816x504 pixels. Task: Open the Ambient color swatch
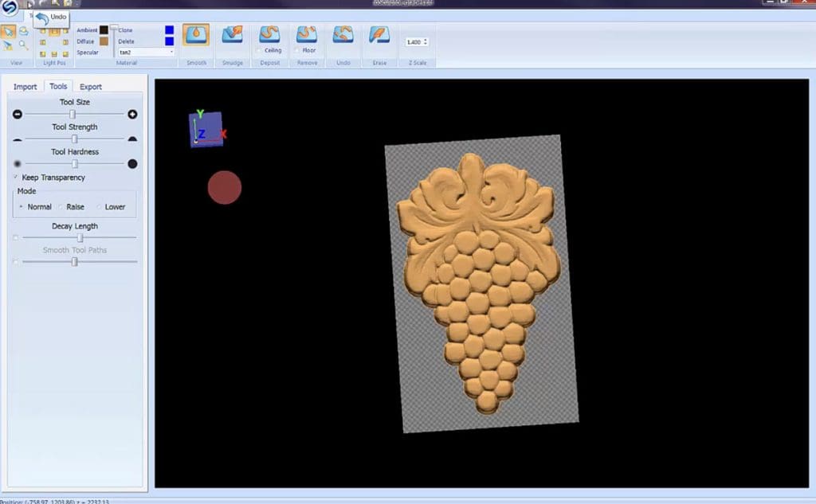pyautogui.click(x=104, y=30)
